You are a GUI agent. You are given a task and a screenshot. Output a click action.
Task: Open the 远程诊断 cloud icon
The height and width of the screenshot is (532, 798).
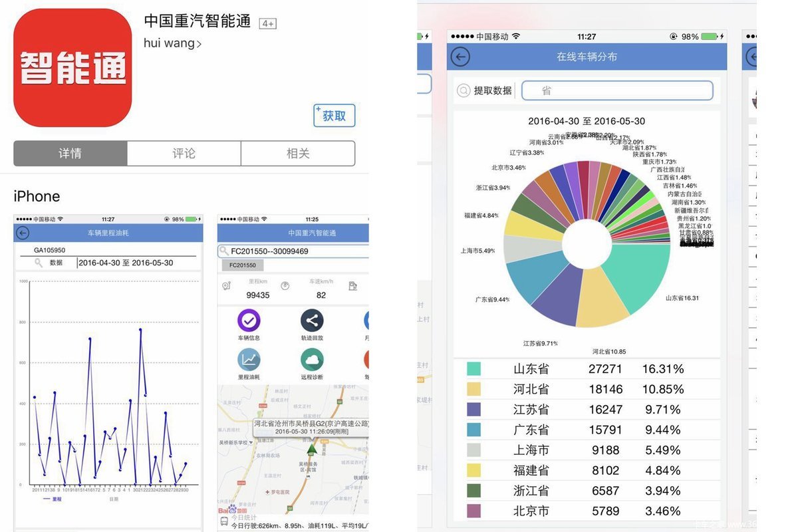312,360
